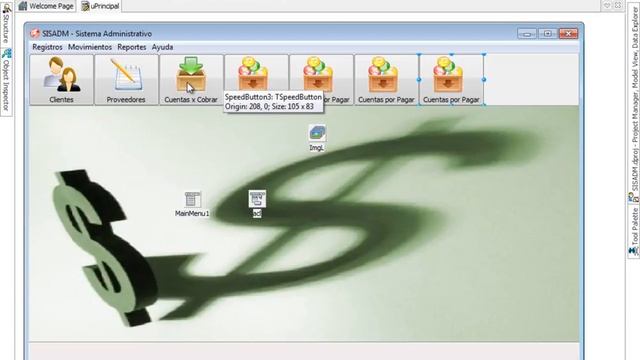The height and width of the screenshot is (360, 640).
Task: Switch to the Welcome Page tab
Action: [x=46, y=6]
